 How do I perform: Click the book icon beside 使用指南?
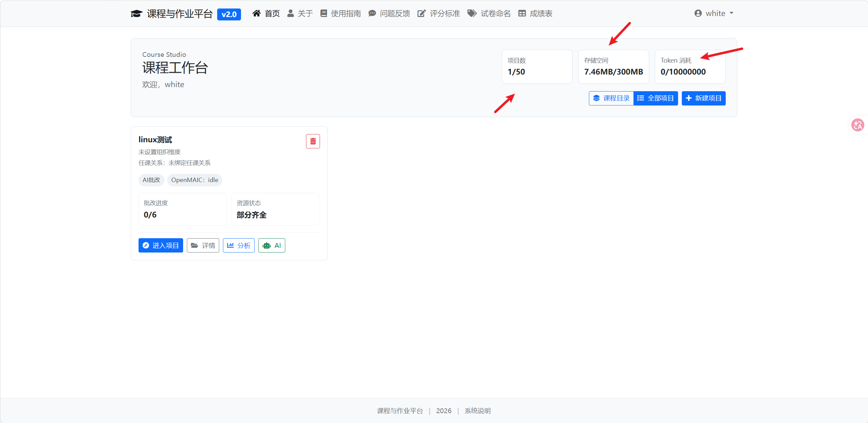(324, 13)
